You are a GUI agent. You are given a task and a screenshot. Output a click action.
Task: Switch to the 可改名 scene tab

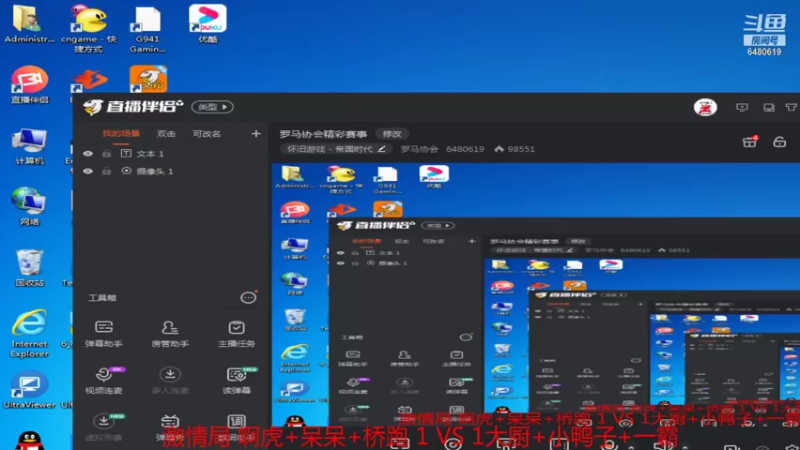point(207,134)
